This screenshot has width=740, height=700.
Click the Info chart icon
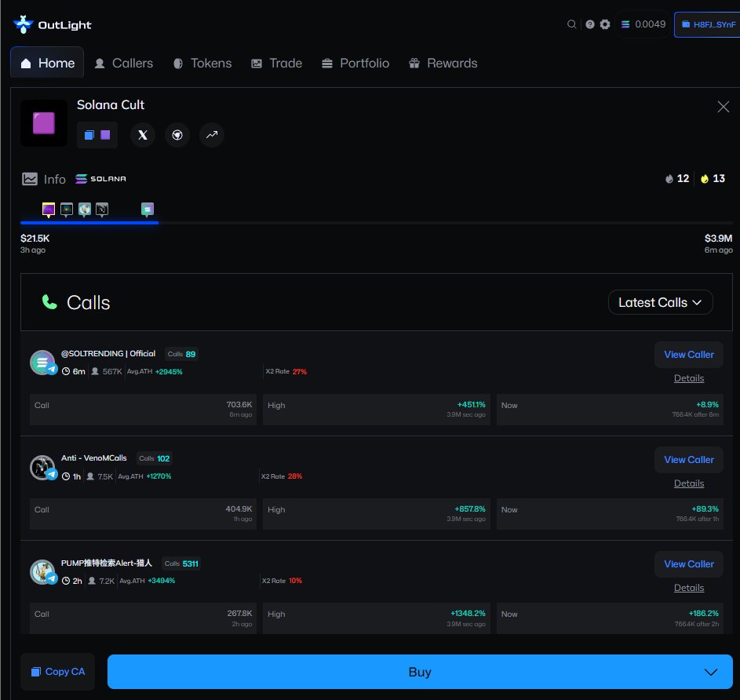click(x=30, y=179)
